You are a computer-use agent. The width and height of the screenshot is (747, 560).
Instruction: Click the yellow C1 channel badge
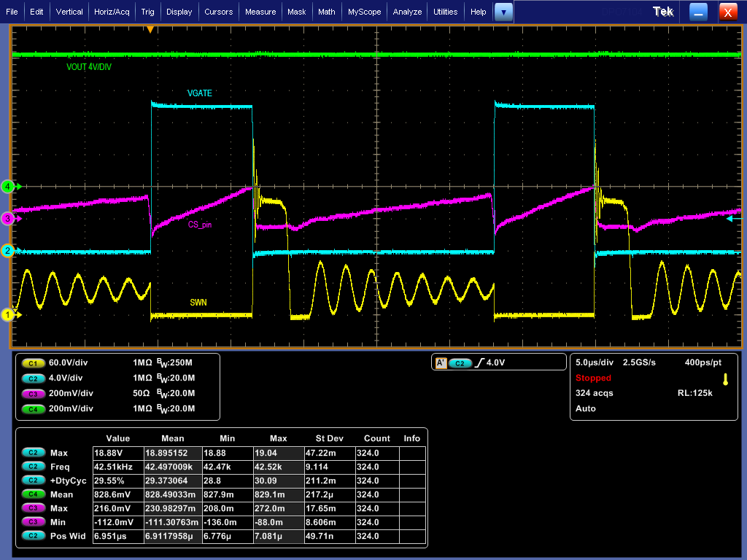pyautogui.click(x=33, y=362)
